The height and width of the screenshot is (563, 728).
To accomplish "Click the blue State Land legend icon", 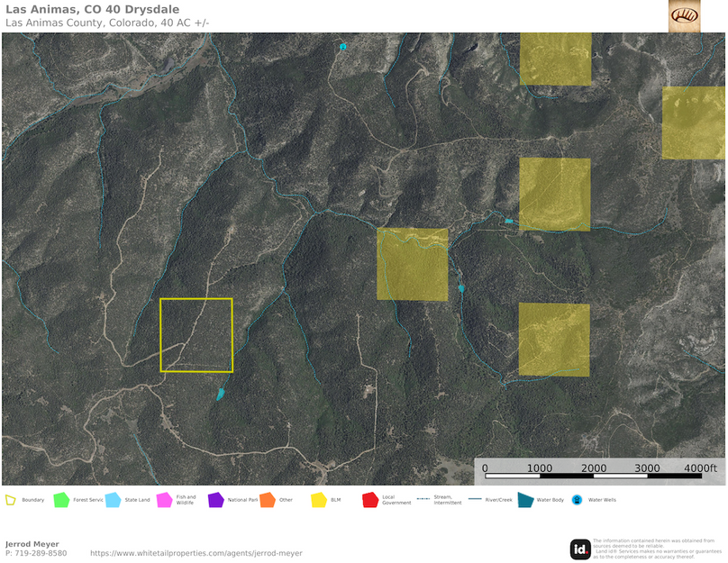I will (114, 500).
